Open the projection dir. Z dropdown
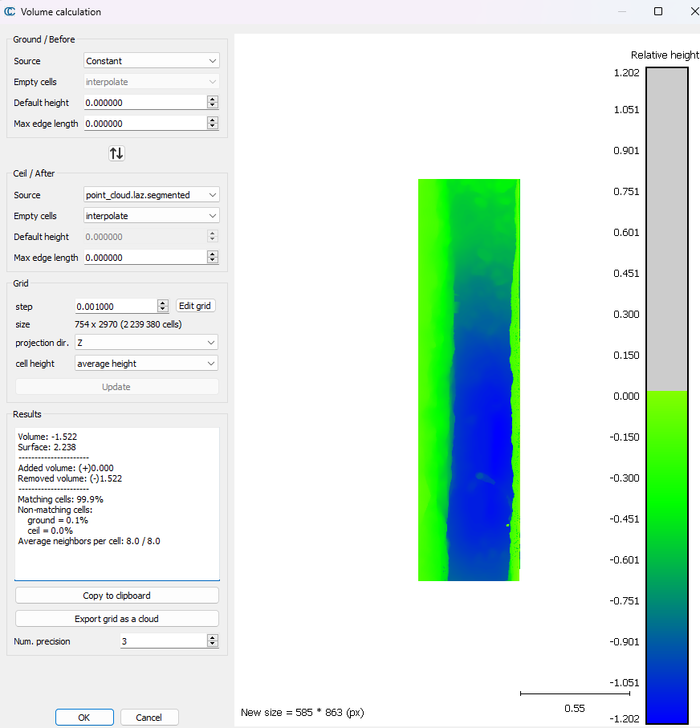This screenshot has height=728, width=700. click(x=145, y=343)
